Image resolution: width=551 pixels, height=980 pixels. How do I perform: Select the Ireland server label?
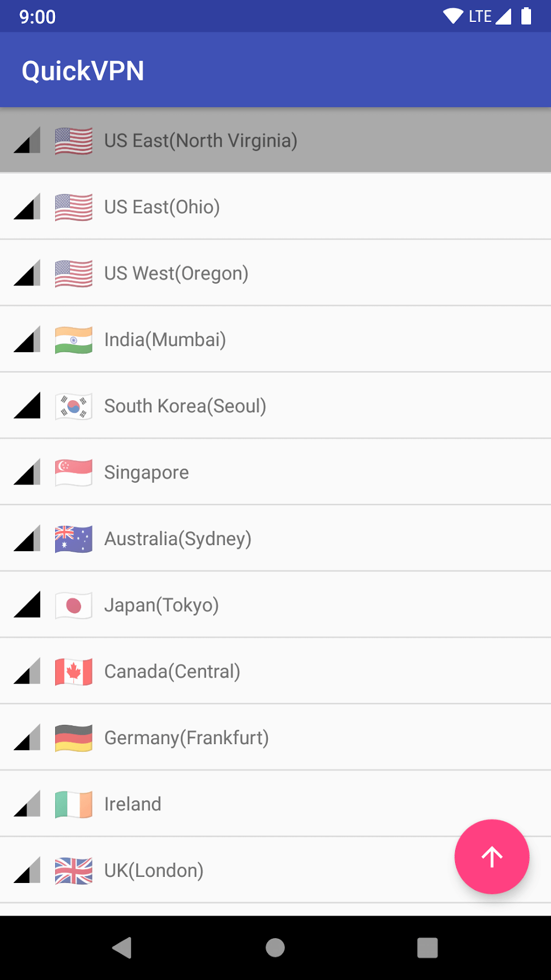tap(133, 805)
